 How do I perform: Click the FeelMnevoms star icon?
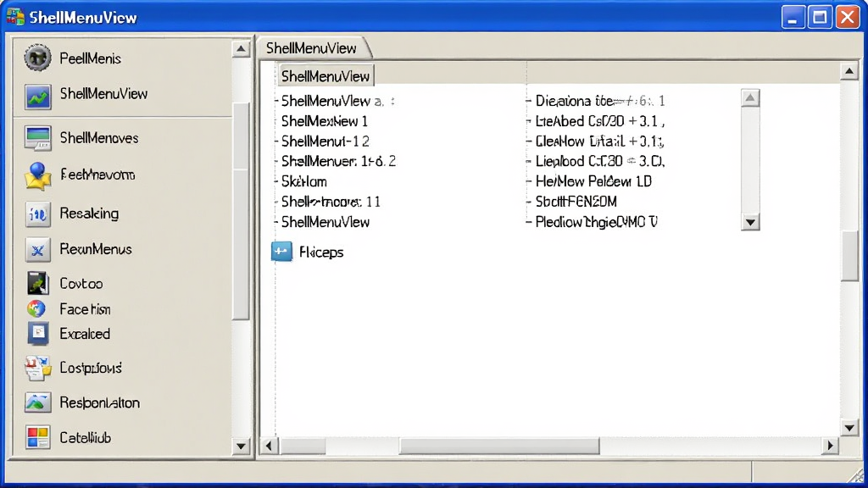click(x=37, y=176)
